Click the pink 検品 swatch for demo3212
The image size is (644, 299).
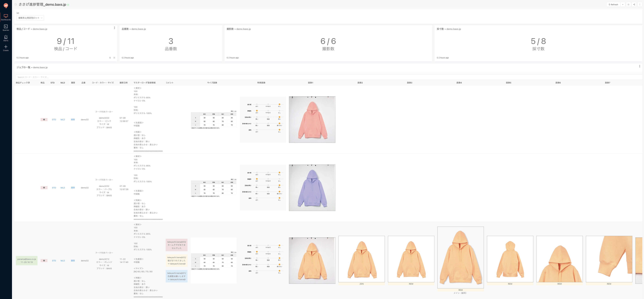click(44, 260)
